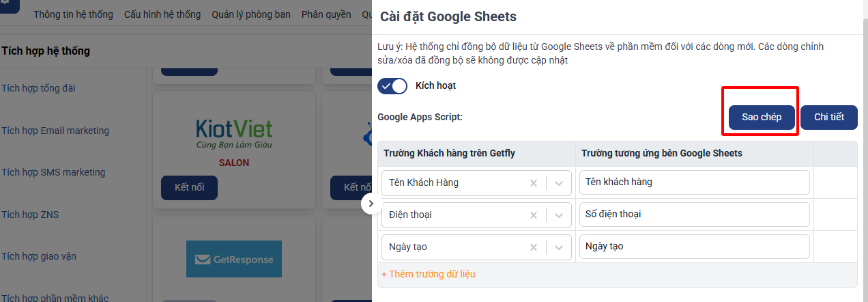The image size is (868, 302).
Task: Select Tích hợp Email marketing in sidebar
Action: [55, 131]
